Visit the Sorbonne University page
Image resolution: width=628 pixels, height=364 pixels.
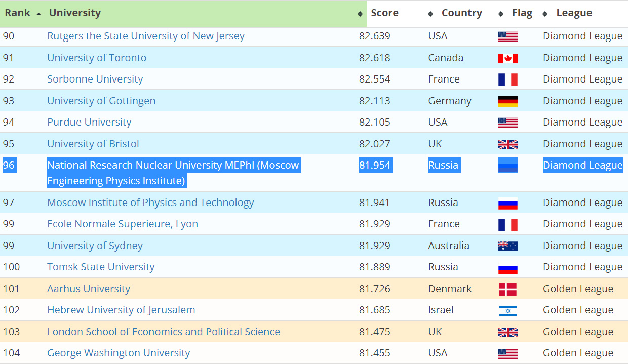point(95,79)
